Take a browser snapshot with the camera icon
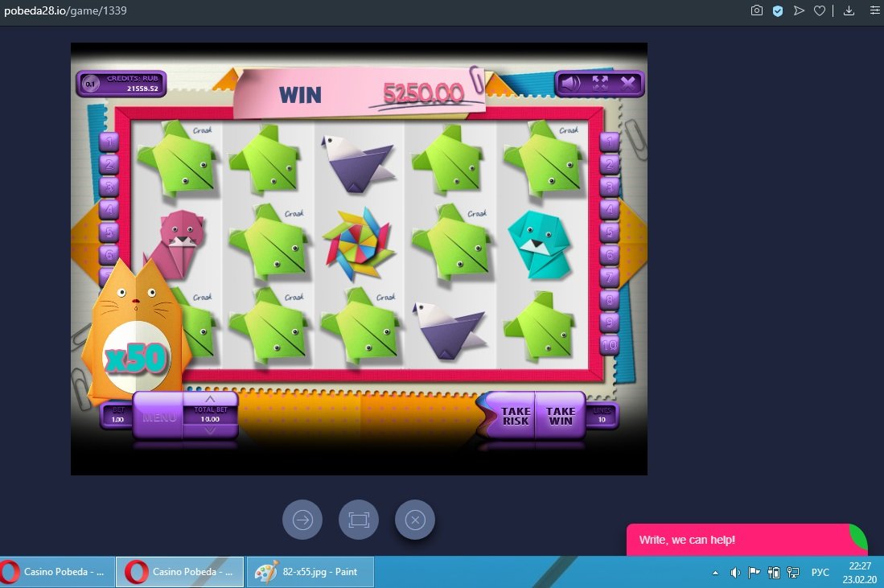The height and width of the screenshot is (588, 884). (x=756, y=10)
